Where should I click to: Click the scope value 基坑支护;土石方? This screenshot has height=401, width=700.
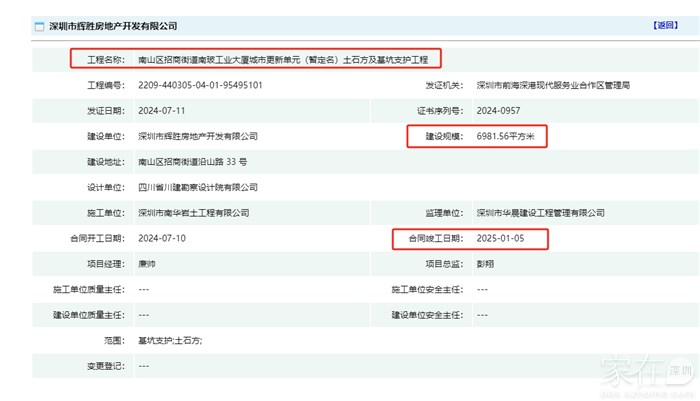tap(169, 340)
